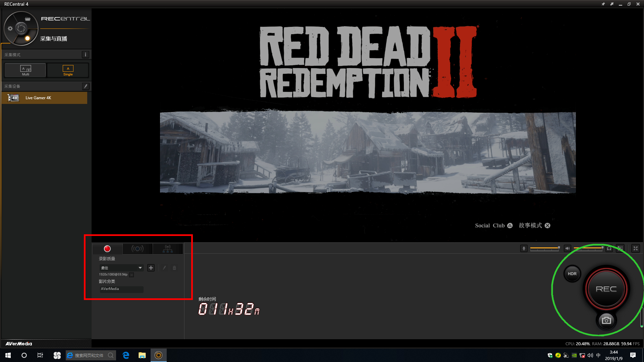The width and height of the screenshot is (644, 362).
Task: Open the audio mixer icon
Action: tap(620, 248)
